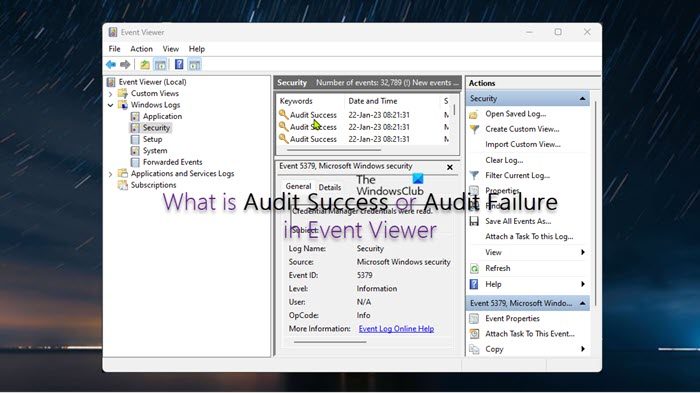Image resolution: width=700 pixels, height=393 pixels.
Task: Toggle Show/Hide Action Pane toolbar icon
Action: point(194,65)
